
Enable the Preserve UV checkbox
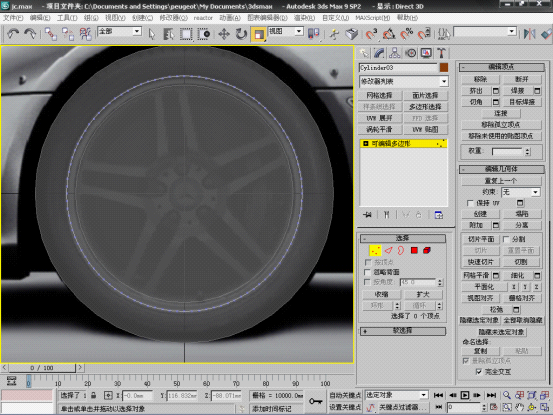point(470,203)
